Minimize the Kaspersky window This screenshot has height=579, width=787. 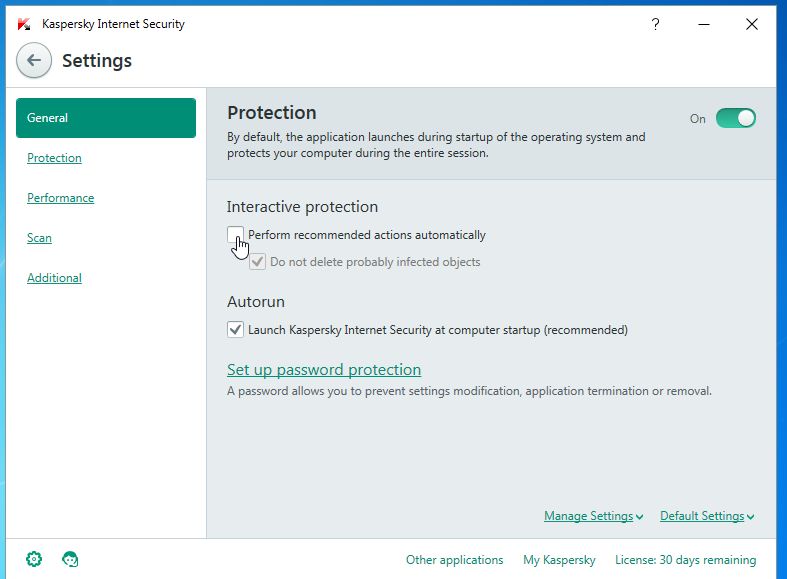click(x=704, y=24)
